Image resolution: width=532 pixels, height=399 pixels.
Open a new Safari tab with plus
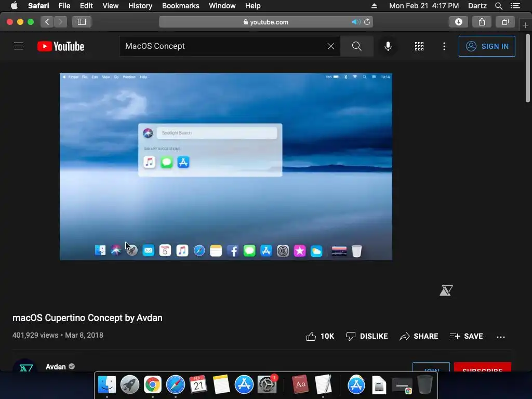(525, 25)
